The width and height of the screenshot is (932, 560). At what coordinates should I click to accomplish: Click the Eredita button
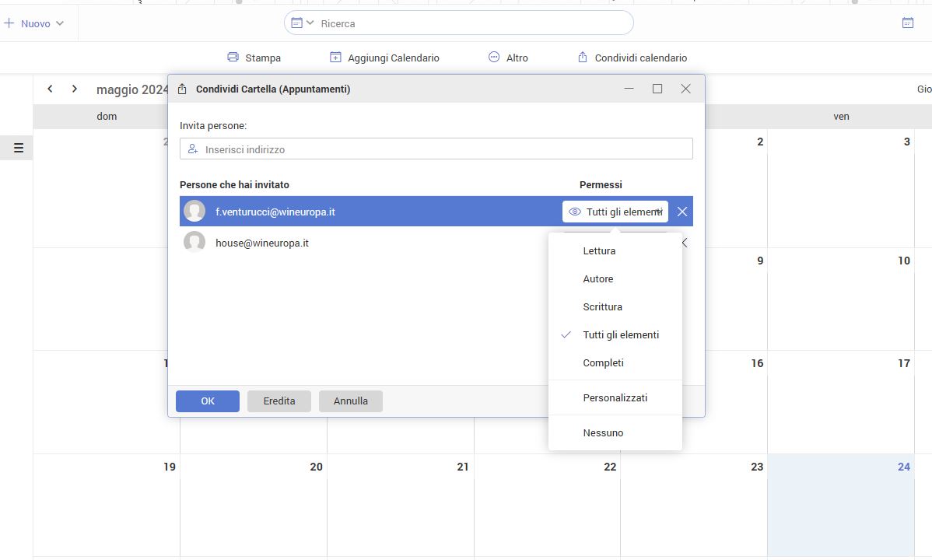coord(279,401)
